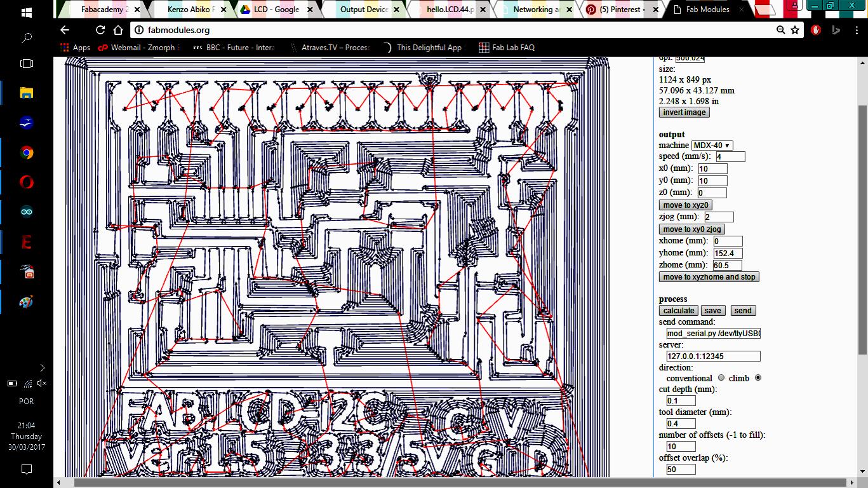Expand hidden system tray icons chevron

point(42,368)
